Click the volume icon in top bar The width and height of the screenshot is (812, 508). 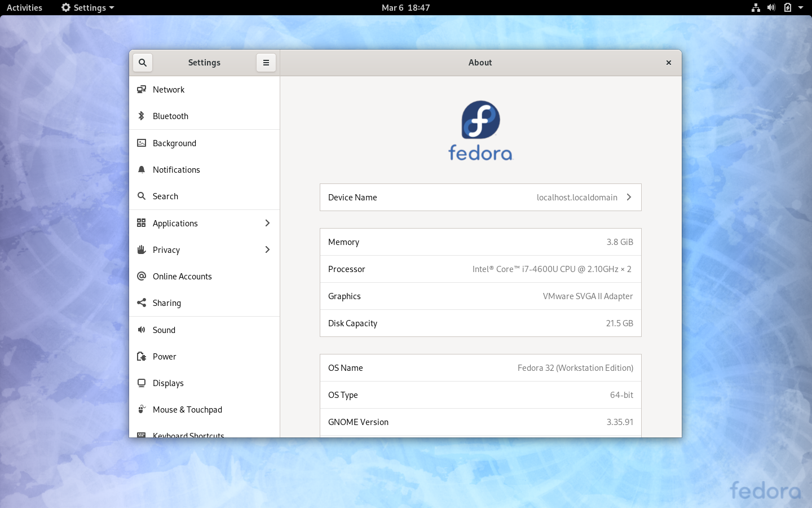pos(771,7)
